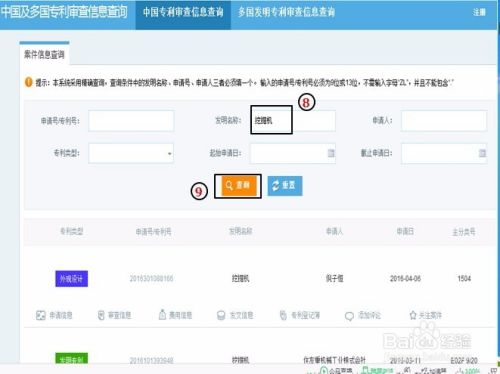
Task: Open the 起始申请日 calendar picker icon
Action: click(x=331, y=153)
